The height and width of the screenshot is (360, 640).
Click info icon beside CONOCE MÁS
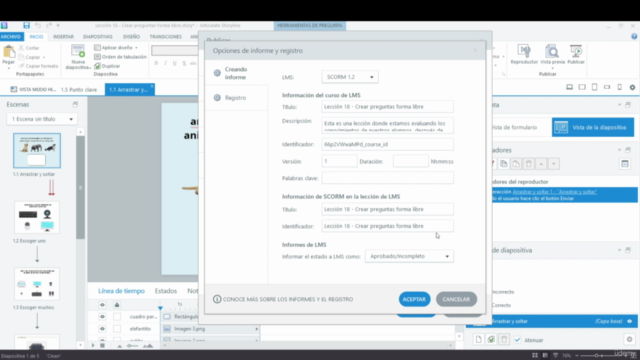point(217,299)
